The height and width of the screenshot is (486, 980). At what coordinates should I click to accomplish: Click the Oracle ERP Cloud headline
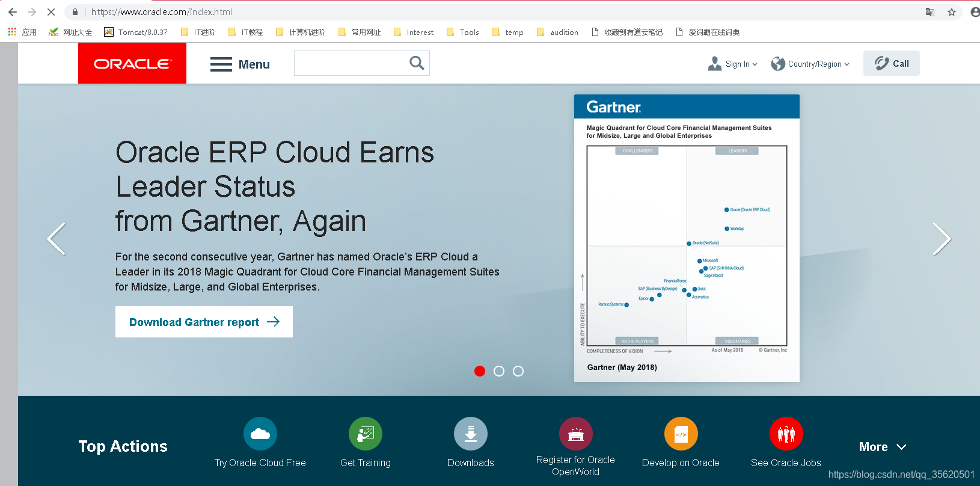pyautogui.click(x=275, y=186)
